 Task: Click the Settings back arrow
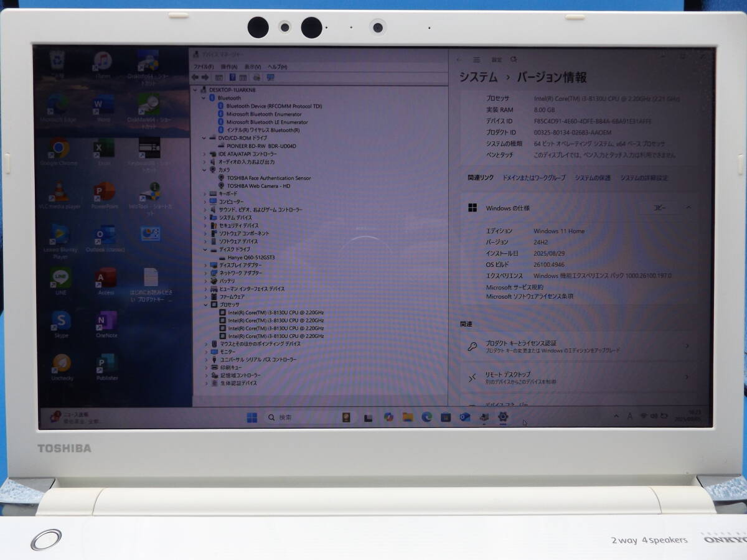(459, 60)
